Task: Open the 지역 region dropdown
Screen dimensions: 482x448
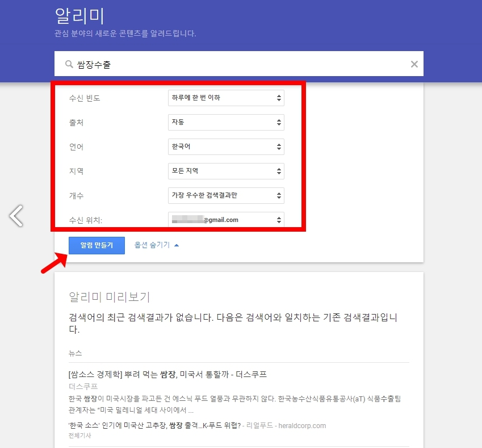Action: coord(226,171)
